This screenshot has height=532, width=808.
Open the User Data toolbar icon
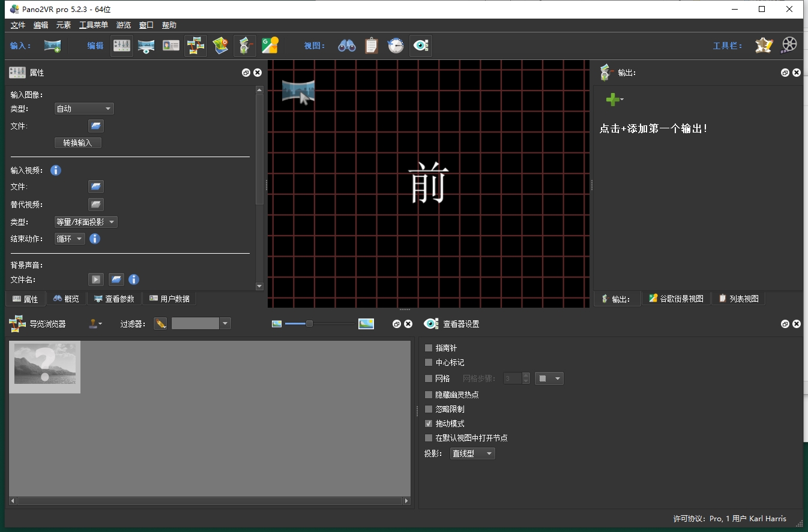coord(171,46)
